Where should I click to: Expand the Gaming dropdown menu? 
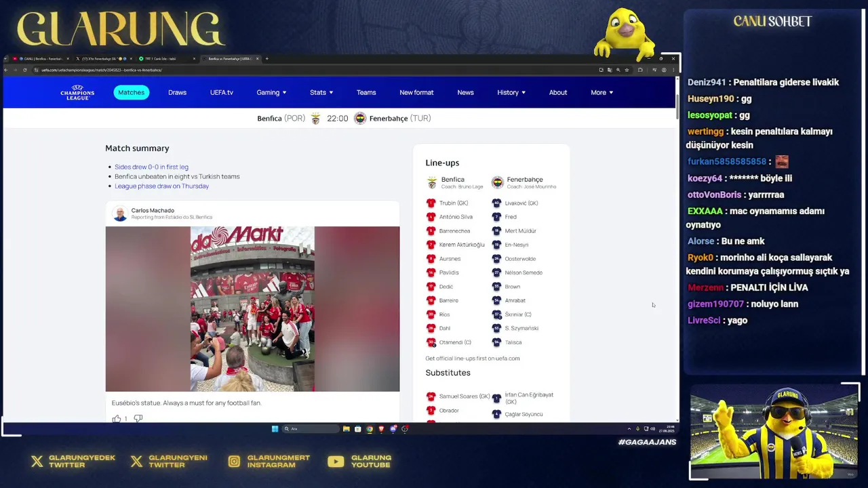coord(271,92)
